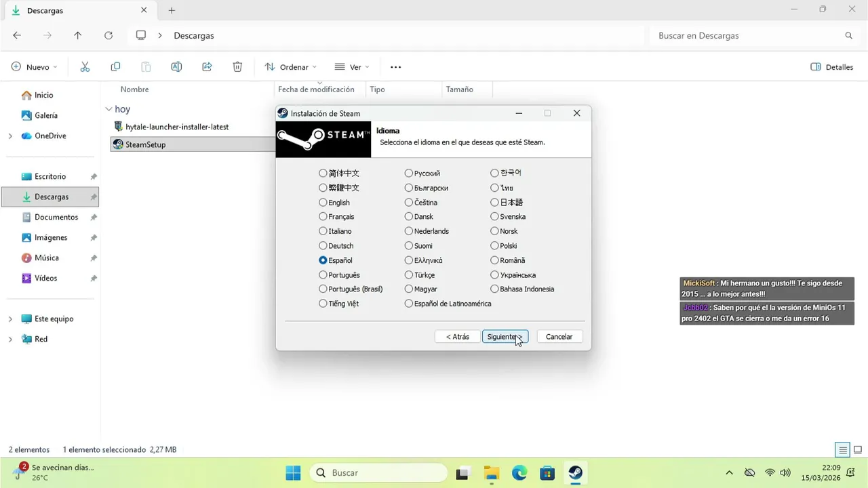Select Türkçe language option
This screenshot has height=488, width=868.
(408, 275)
